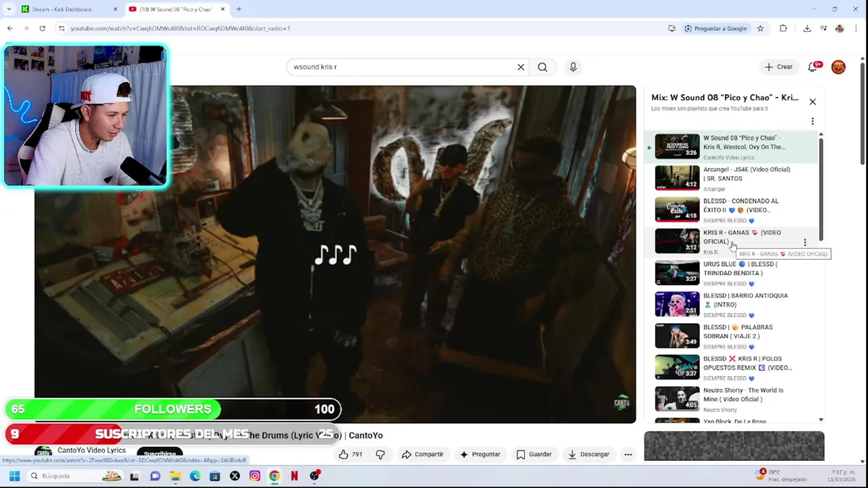The image size is (868, 488).
Task: Open the YouTube account avatar menu
Action: pos(838,67)
